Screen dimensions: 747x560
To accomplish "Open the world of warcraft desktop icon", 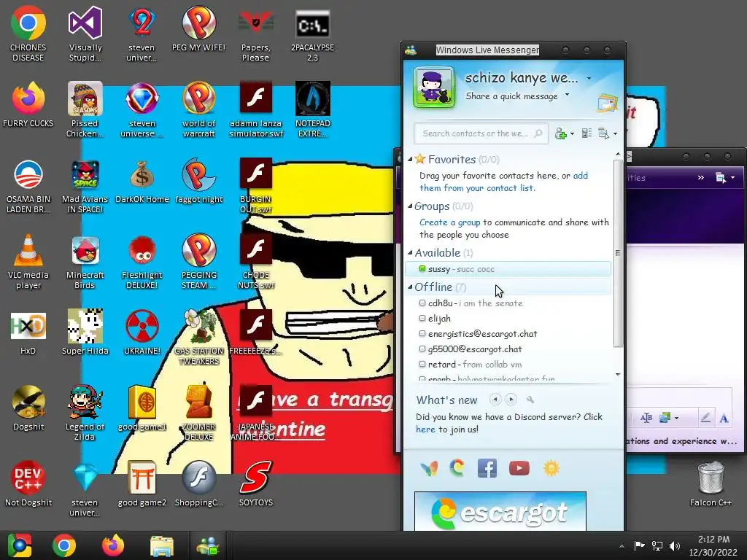I will [x=198, y=109].
